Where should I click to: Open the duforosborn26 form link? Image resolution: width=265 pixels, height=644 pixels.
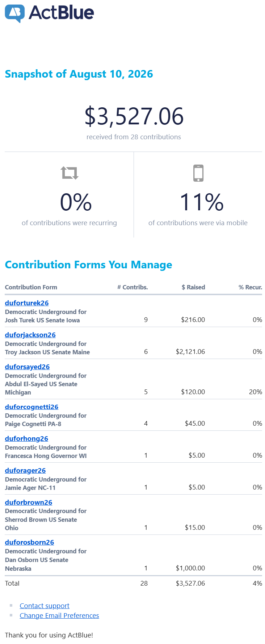click(x=30, y=542)
